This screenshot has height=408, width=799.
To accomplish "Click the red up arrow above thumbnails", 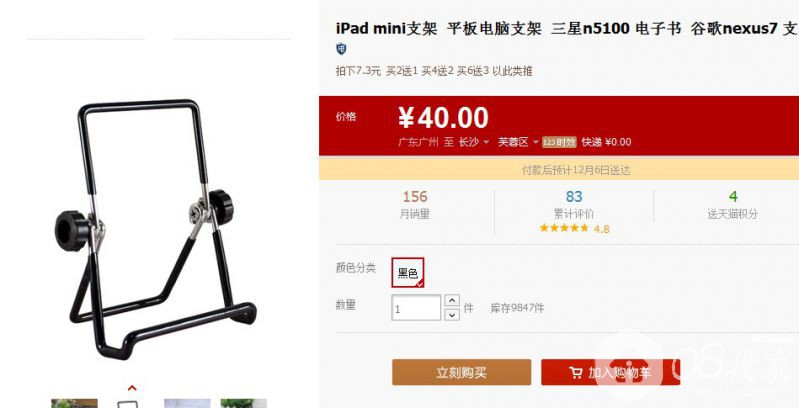I will pos(132,389).
